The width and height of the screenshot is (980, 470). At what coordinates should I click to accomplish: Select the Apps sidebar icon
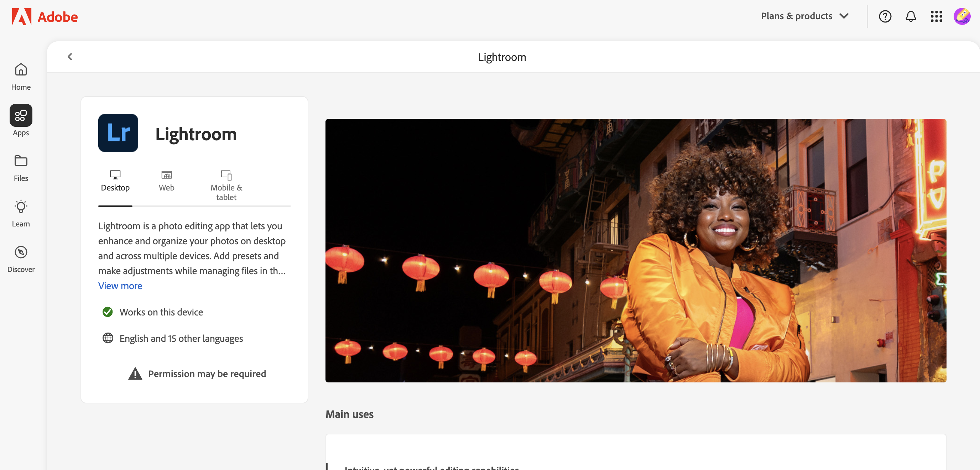[21, 116]
